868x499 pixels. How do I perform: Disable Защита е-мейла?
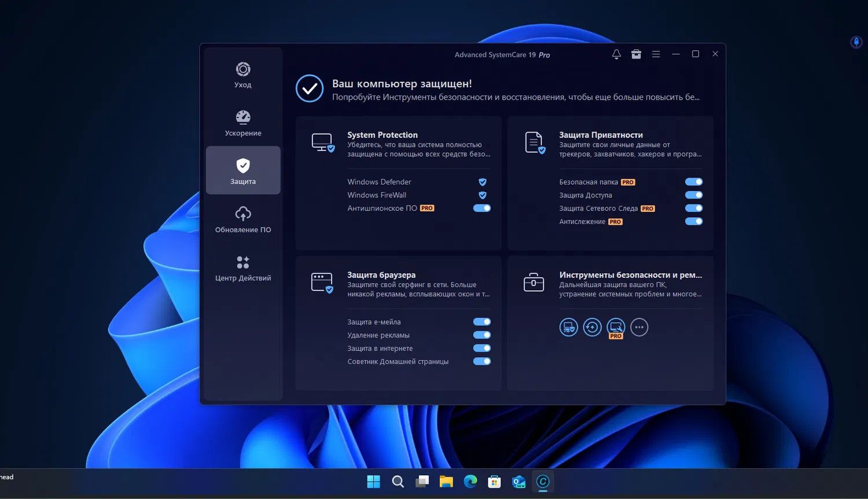click(481, 321)
